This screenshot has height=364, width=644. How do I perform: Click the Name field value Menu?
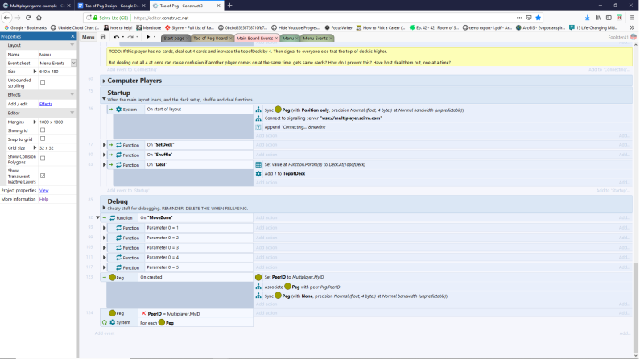(57, 55)
